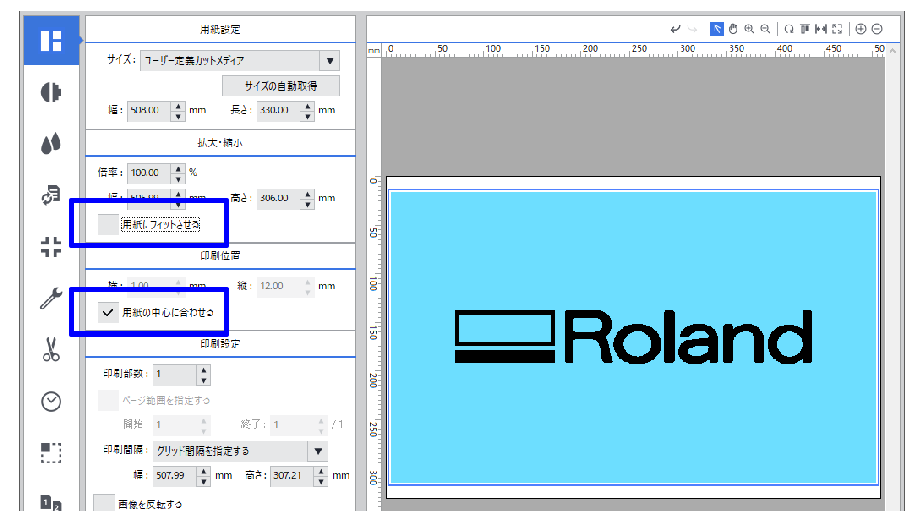Decrease 印刷部数 copies with down arrow
The width and height of the screenshot is (924, 522).
[203, 380]
